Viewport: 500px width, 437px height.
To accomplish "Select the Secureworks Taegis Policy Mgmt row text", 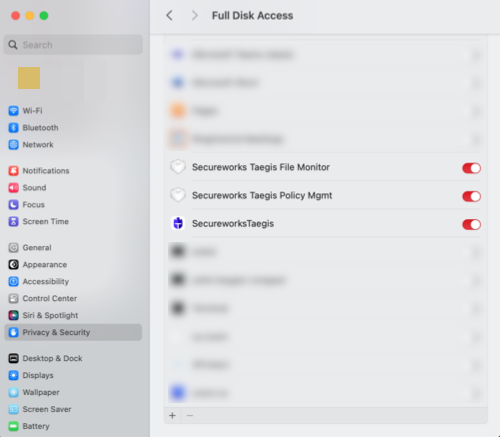I will [262, 195].
